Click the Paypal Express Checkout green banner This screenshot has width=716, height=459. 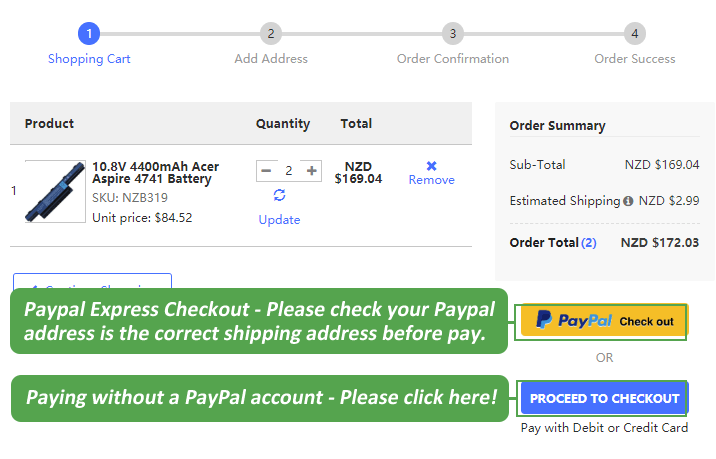tap(259, 321)
